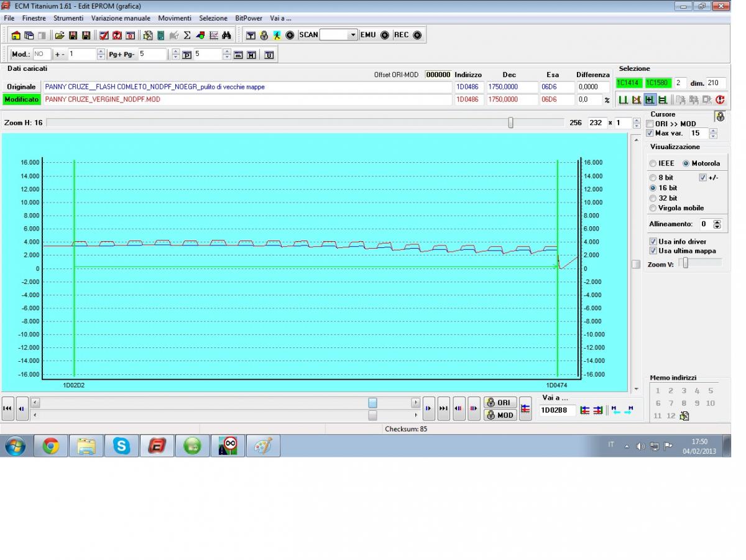Click the colored shapes icon beside Sigma
This screenshot has width=746, height=560.
pyautogui.click(x=200, y=35)
